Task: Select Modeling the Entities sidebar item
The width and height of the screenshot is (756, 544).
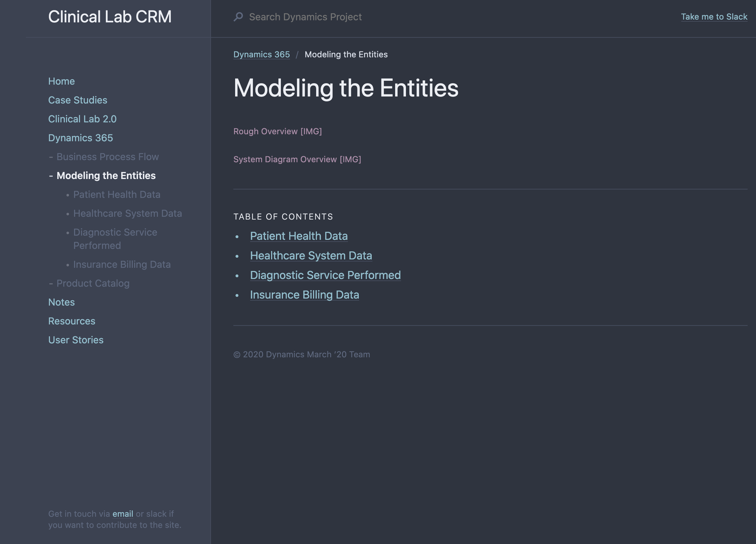Action: (x=106, y=176)
